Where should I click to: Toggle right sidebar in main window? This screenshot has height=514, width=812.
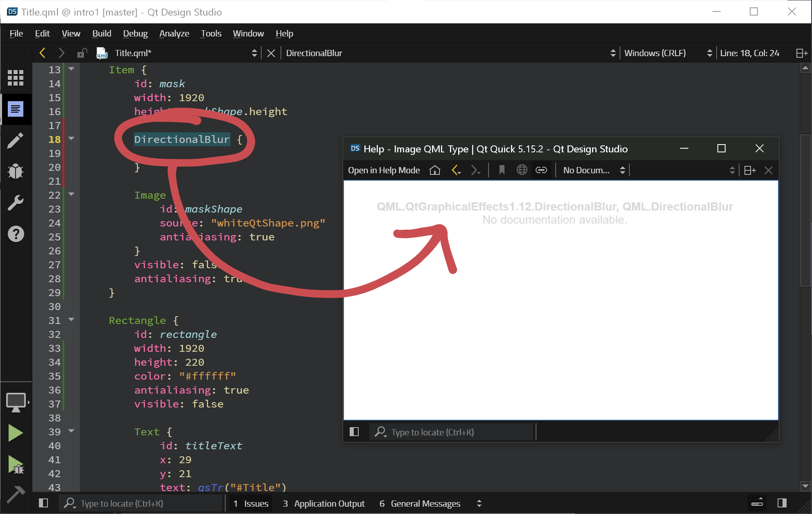click(x=782, y=503)
